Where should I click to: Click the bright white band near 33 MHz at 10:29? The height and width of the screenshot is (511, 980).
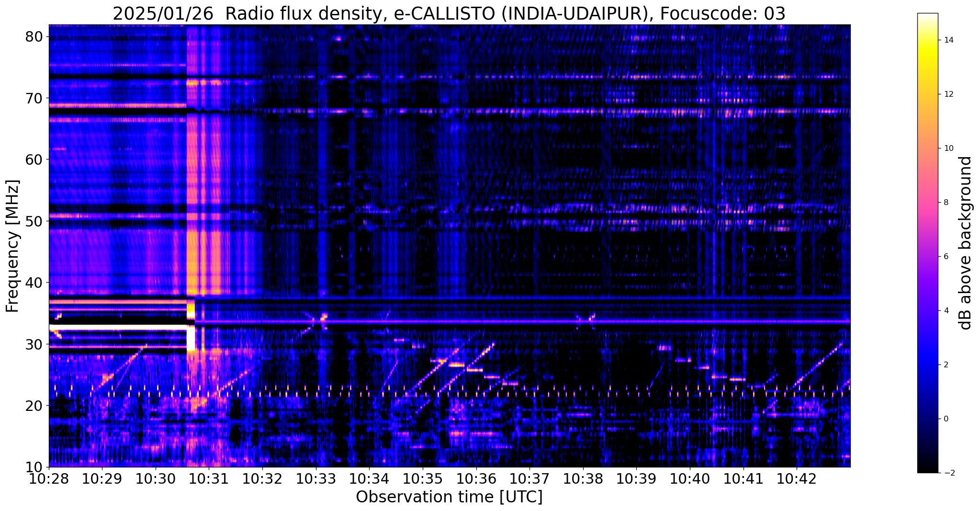[118, 328]
